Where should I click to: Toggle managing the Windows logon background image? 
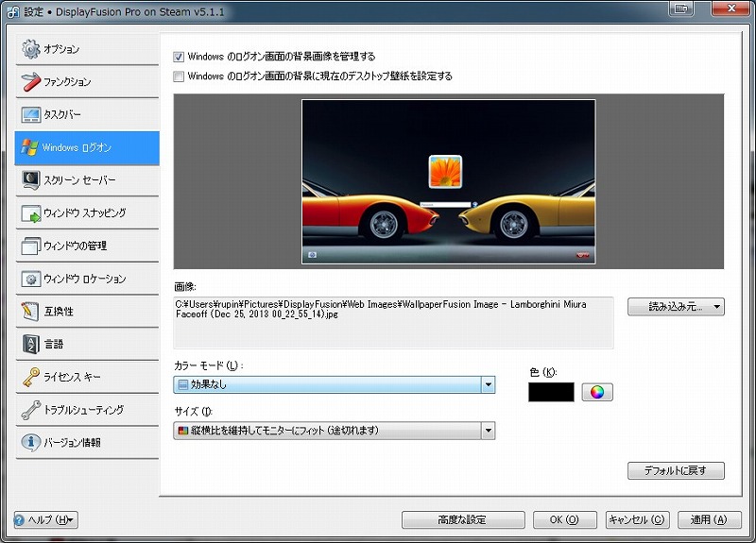[179, 57]
